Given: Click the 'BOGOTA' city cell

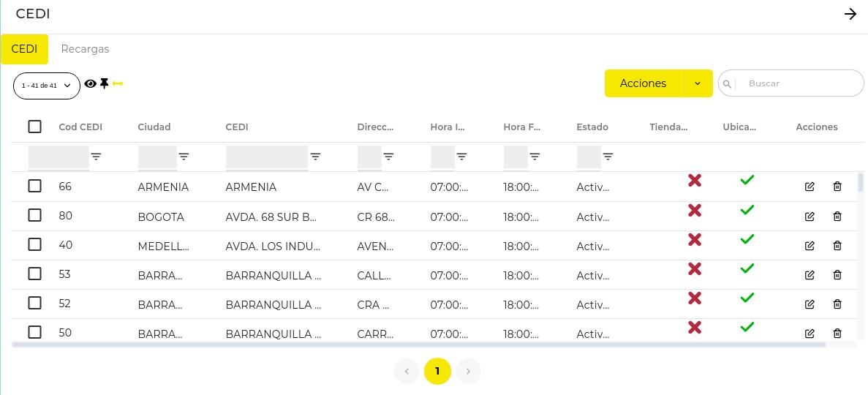Looking at the screenshot, I should pos(161,217).
